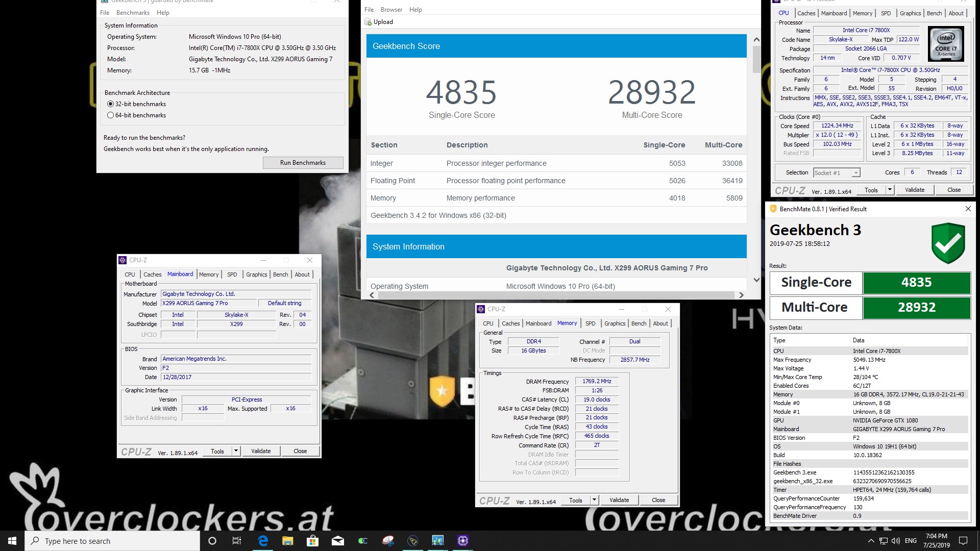Screen dimensions: 980x551
Task: Open Help menu in Geekbench results window
Action: [x=415, y=10]
